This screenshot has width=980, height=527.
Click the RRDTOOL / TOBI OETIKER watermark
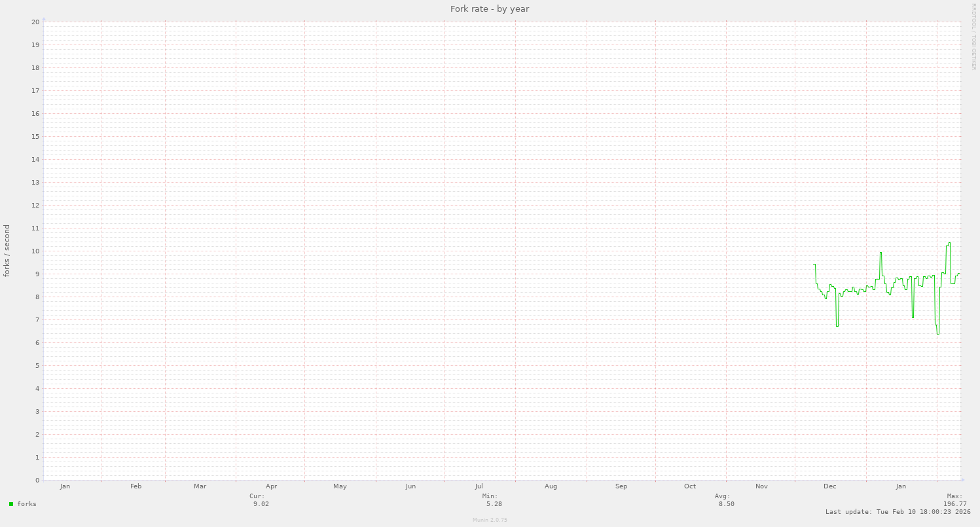point(973,37)
